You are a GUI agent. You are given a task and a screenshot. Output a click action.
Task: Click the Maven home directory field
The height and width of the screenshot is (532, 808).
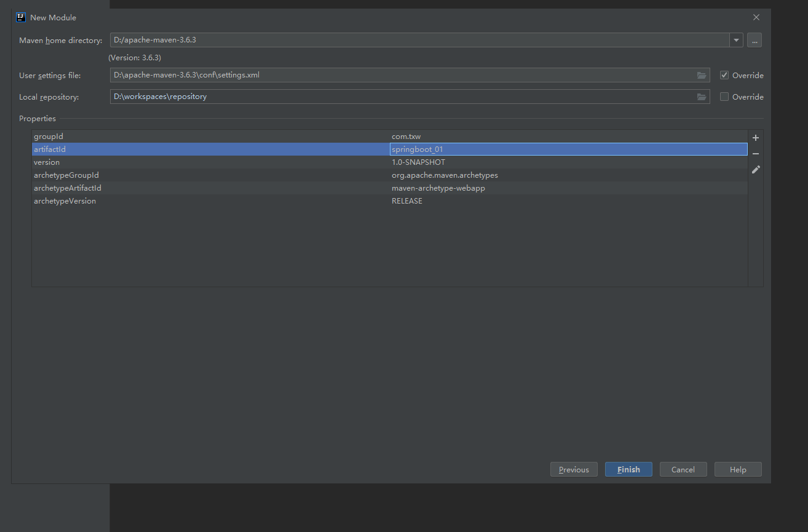point(420,40)
